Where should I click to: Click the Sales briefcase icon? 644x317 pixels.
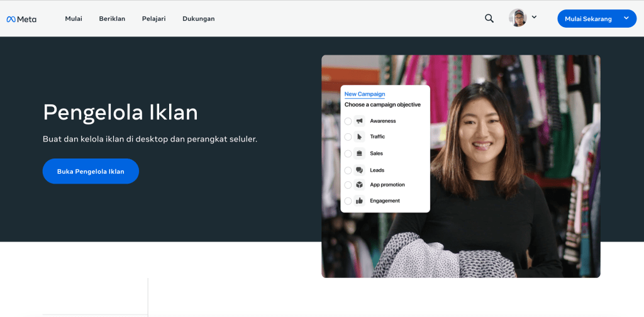tap(359, 153)
